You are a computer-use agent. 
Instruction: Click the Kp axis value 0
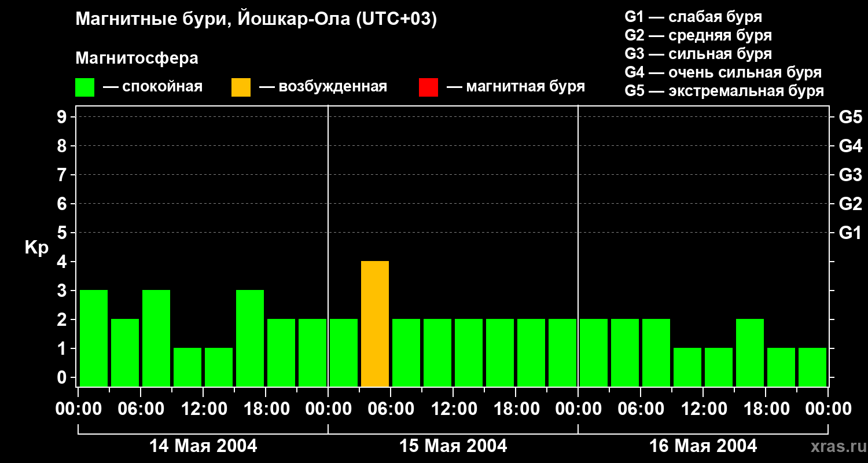click(63, 377)
